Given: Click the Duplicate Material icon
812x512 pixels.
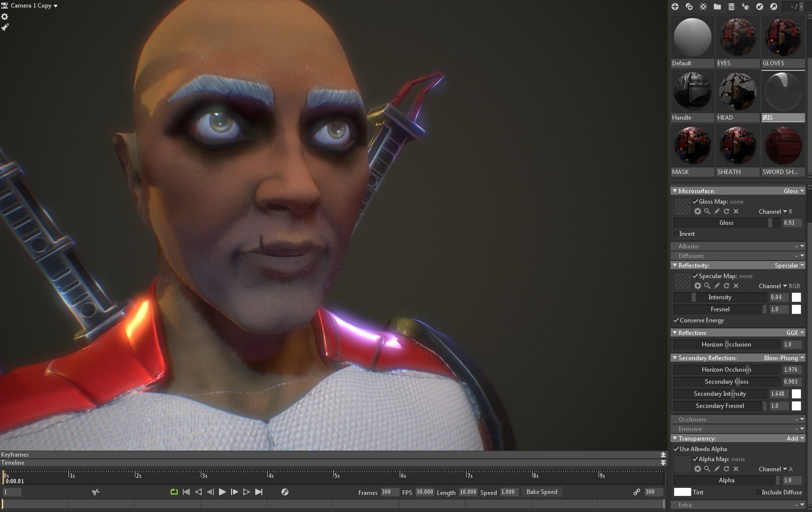Looking at the screenshot, I should pos(689,7).
